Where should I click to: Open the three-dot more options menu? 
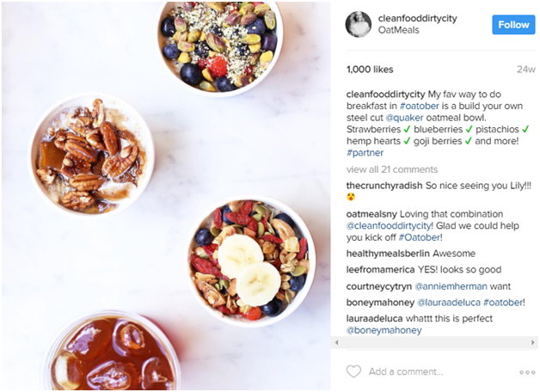click(x=527, y=372)
